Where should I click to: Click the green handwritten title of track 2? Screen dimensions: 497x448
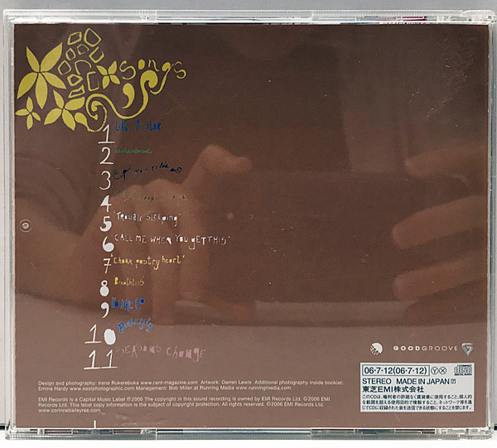[x=133, y=152]
